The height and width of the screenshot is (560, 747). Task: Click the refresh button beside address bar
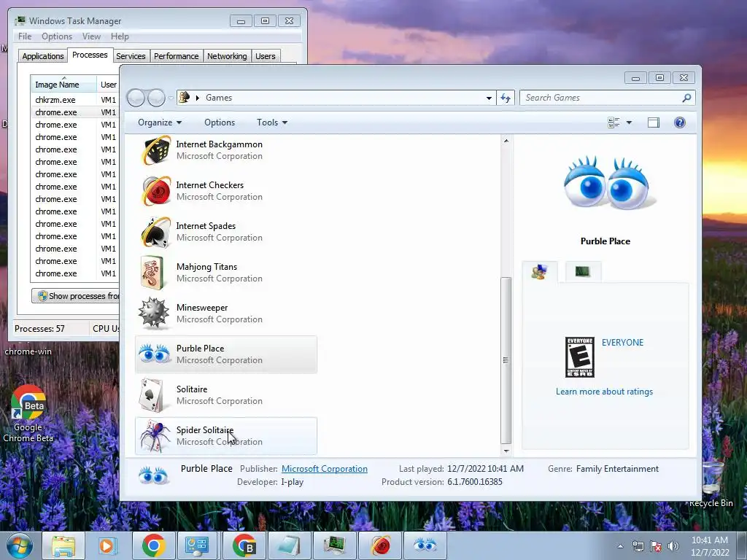pos(506,98)
